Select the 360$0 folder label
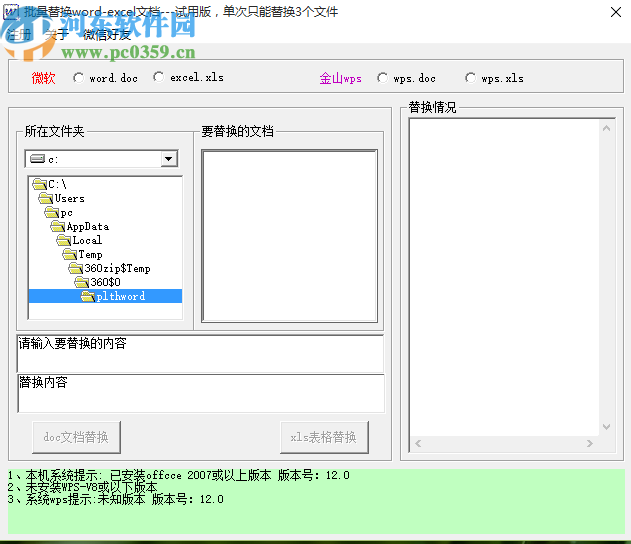Image resolution: width=631 pixels, height=544 pixels. pyautogui.click(x=105, y=282)
